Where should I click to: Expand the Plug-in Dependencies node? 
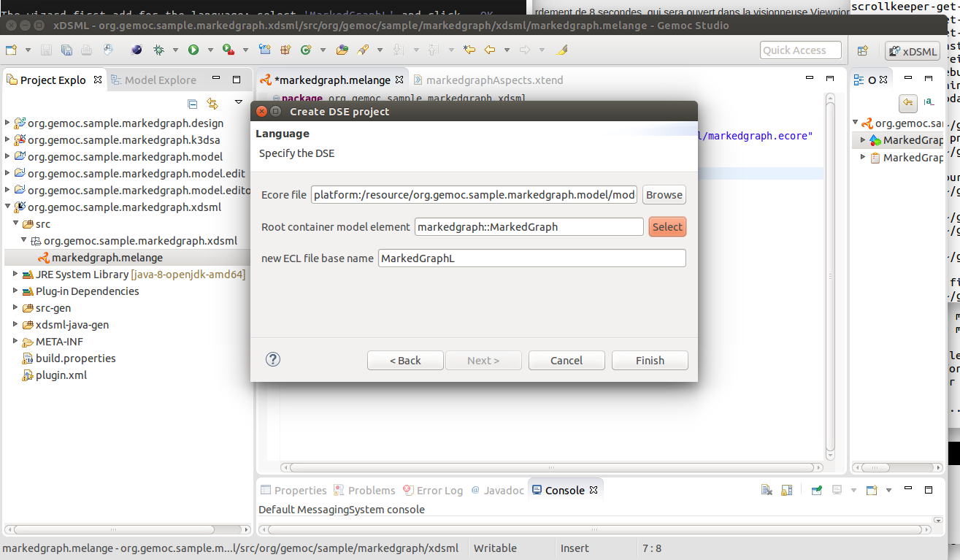pos(17,291)
